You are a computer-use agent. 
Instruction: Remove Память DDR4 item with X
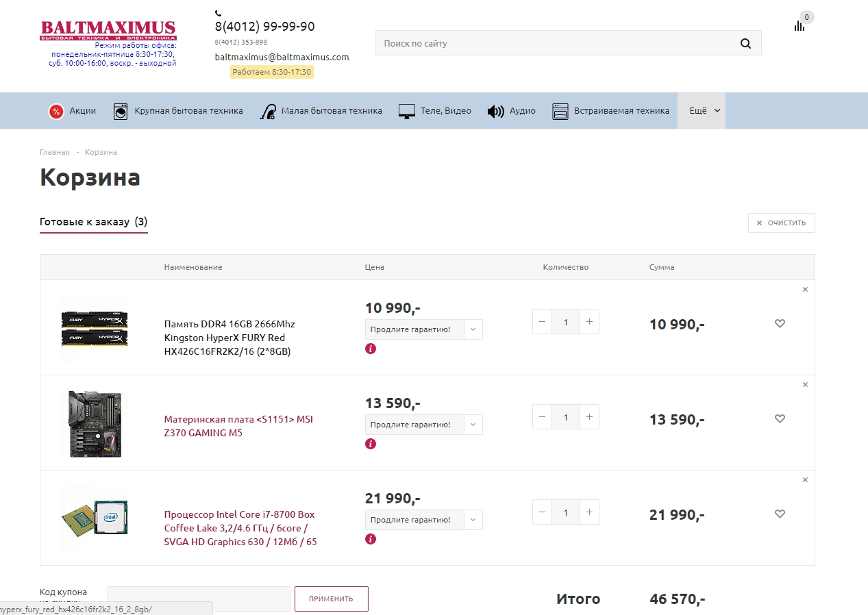coord(805,290)
